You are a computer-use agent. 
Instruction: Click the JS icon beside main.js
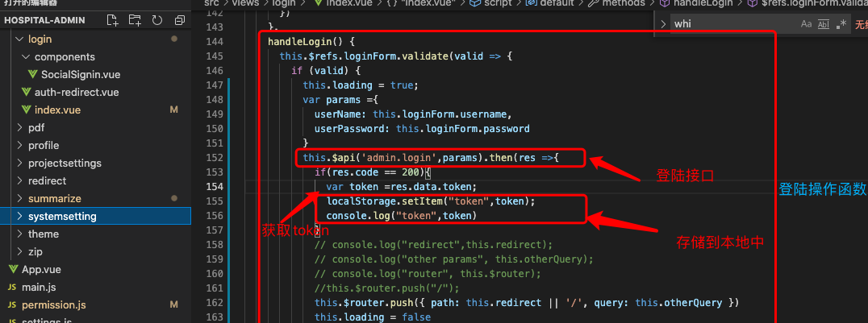(x=12, y=288)
